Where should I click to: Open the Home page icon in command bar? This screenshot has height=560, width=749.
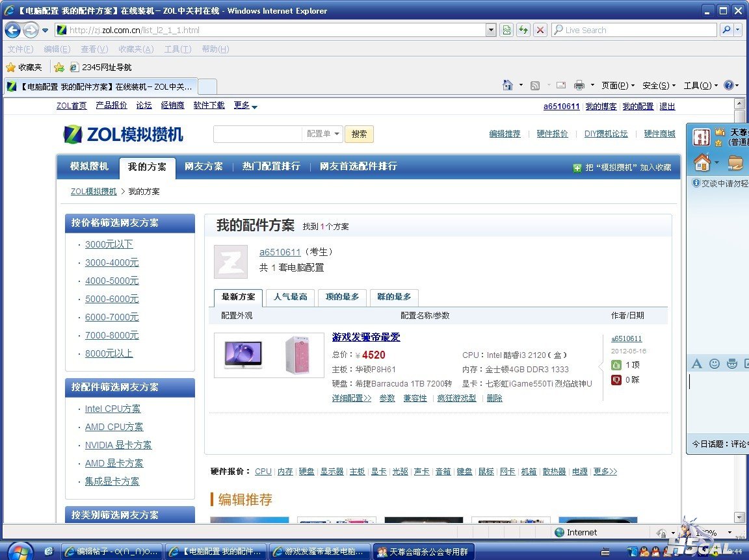point(507,86)
